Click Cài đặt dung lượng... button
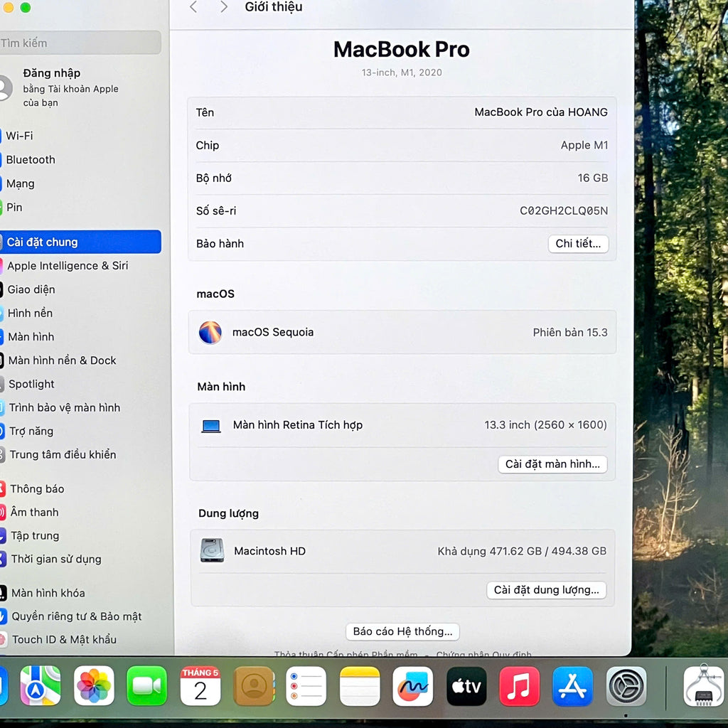The height and width of the screenshot is (728, 728). pyautogui.click(x=547, y=590)
